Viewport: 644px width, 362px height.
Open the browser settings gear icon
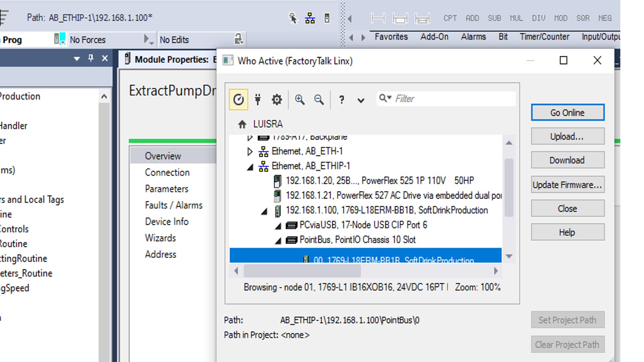pyautogui.click(x=277, y=100)
